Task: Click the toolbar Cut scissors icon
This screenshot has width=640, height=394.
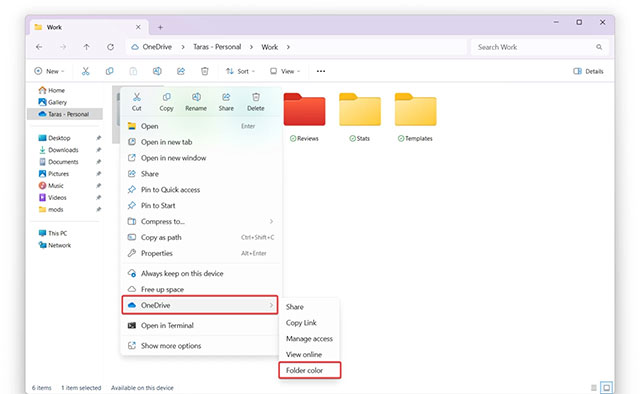Action: pos(85,71)
